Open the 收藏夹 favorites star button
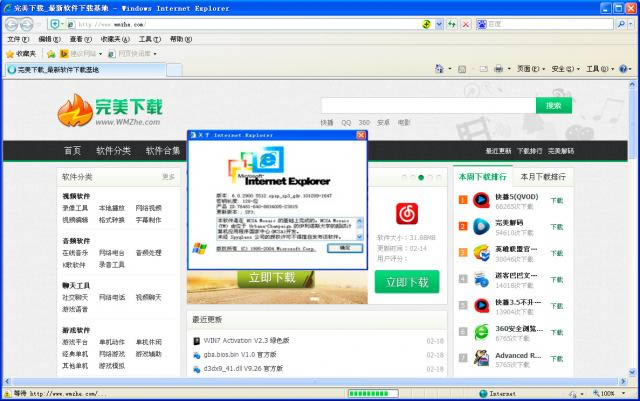This screenshot has height=401, width=640. click(21, 53)
